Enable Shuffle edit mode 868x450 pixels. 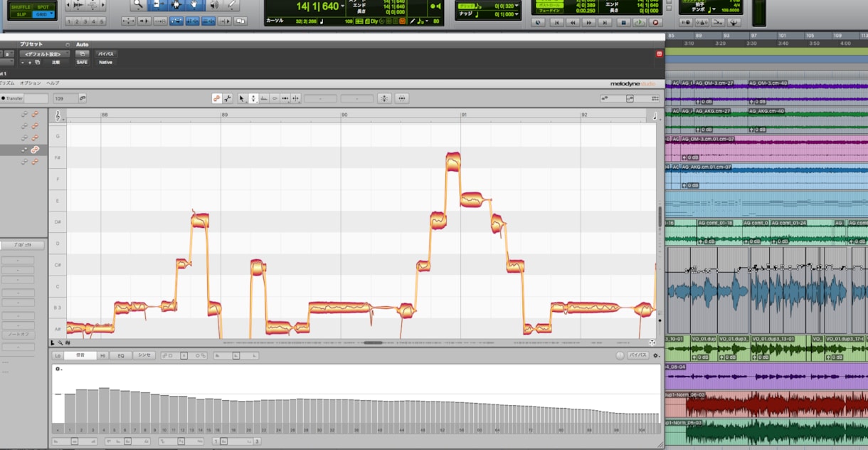point(21,7)
